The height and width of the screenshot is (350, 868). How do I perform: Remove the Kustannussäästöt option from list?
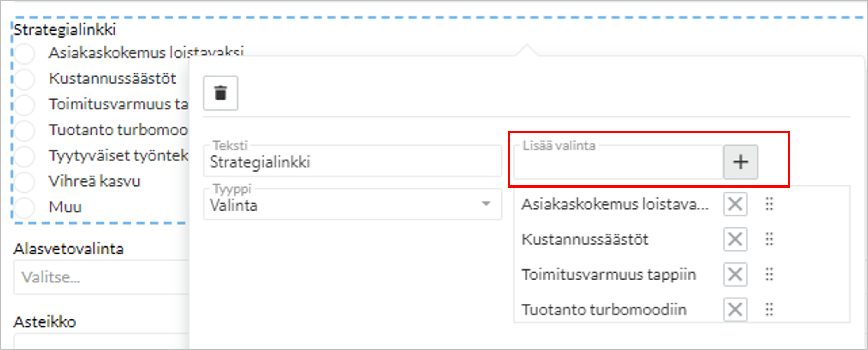[x=735, y=239]
